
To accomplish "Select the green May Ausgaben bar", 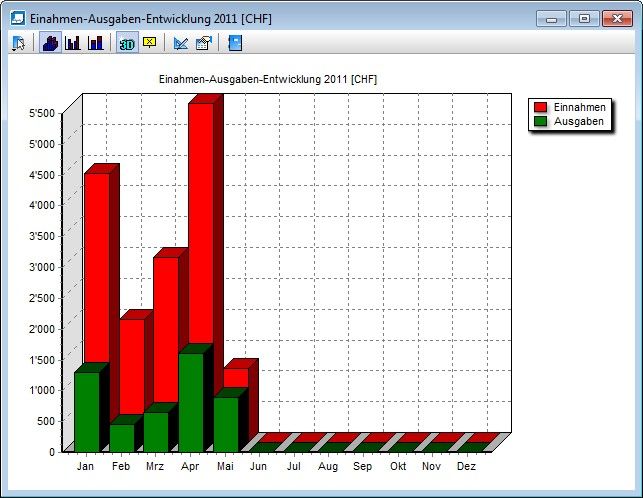I will click(226, 425).
